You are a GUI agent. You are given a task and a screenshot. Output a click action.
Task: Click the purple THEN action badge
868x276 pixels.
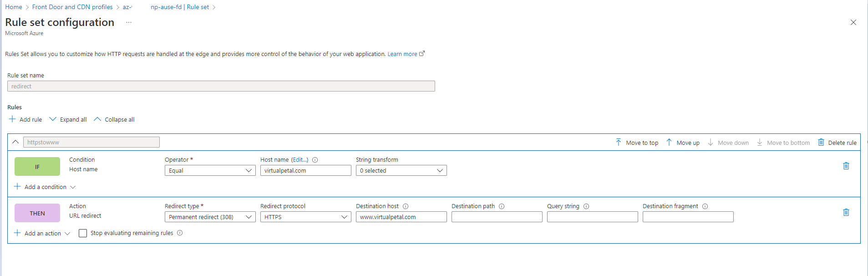click(37, 213)
